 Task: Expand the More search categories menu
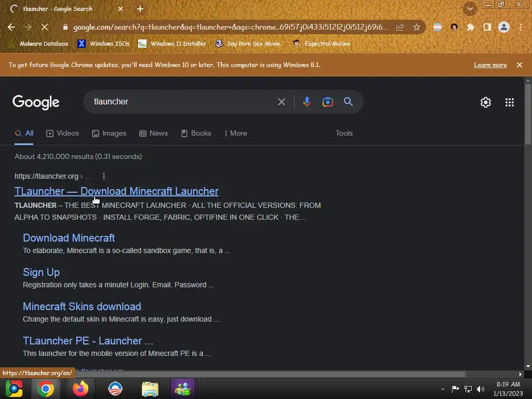tap(235, 134)
